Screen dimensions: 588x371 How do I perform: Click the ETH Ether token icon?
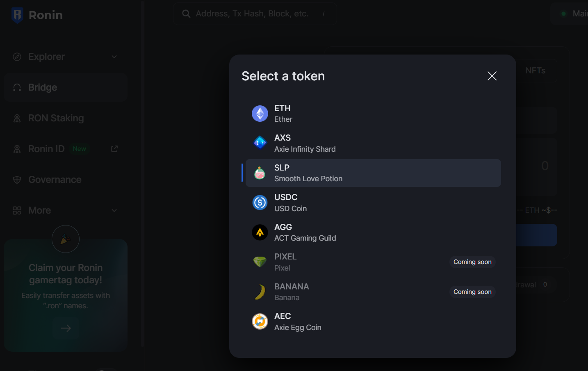(260, 114)
